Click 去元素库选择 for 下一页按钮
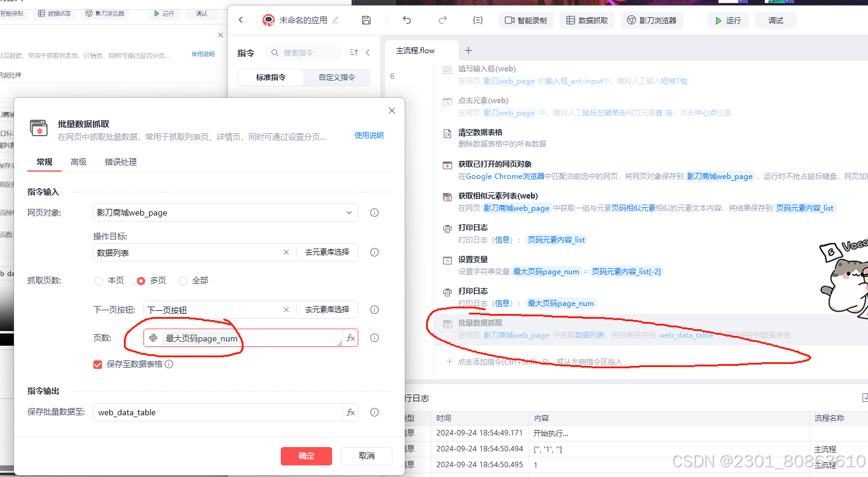The height and width of the screenshot is (477, 868). click(327, 309)
